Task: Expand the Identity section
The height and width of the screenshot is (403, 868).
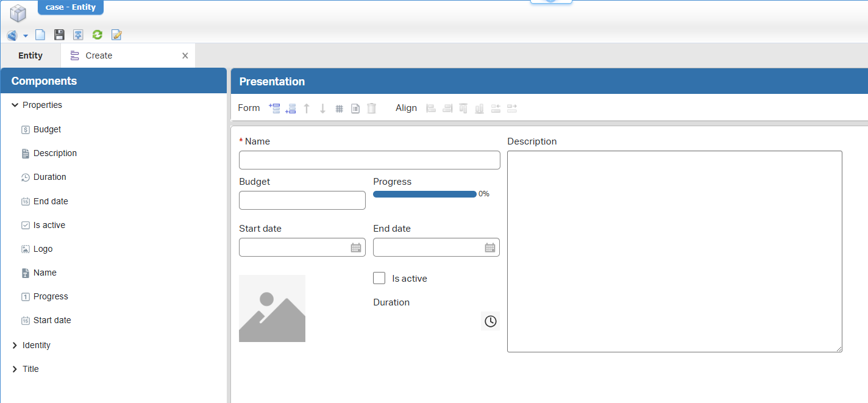Action: 15,346
